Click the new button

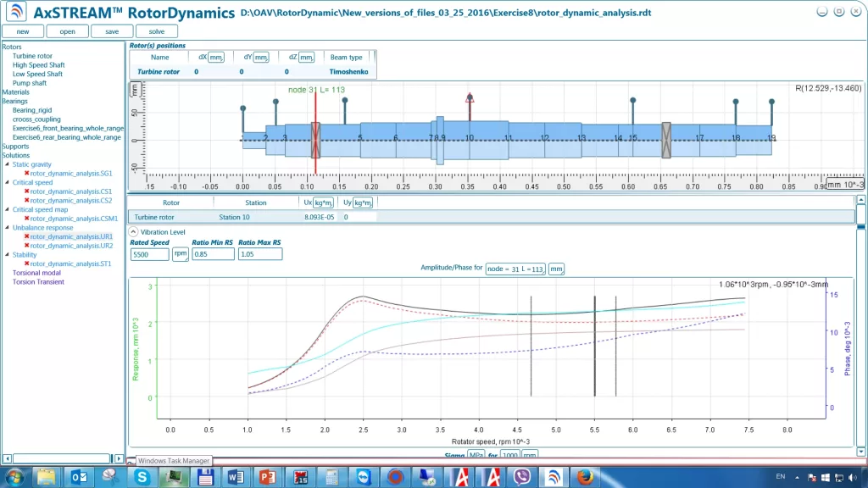point(23,31)
